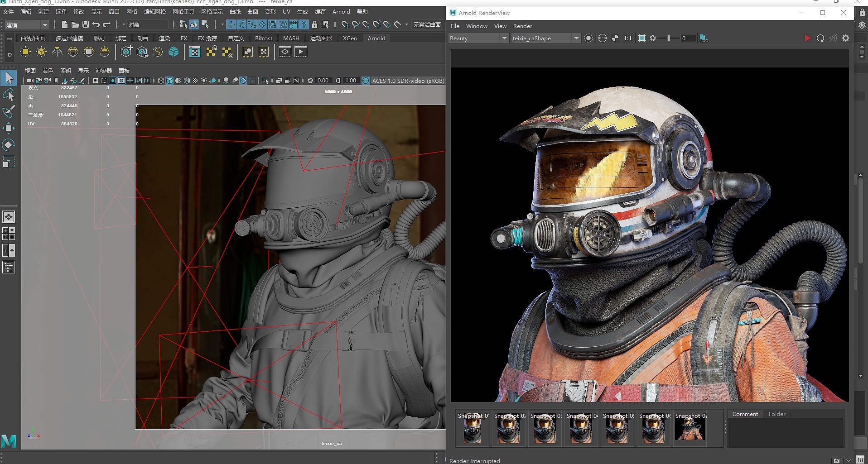Switch to the Folder tab beside Comment
The height and width of the screenshot is (464, 868).
coord(776,414)
